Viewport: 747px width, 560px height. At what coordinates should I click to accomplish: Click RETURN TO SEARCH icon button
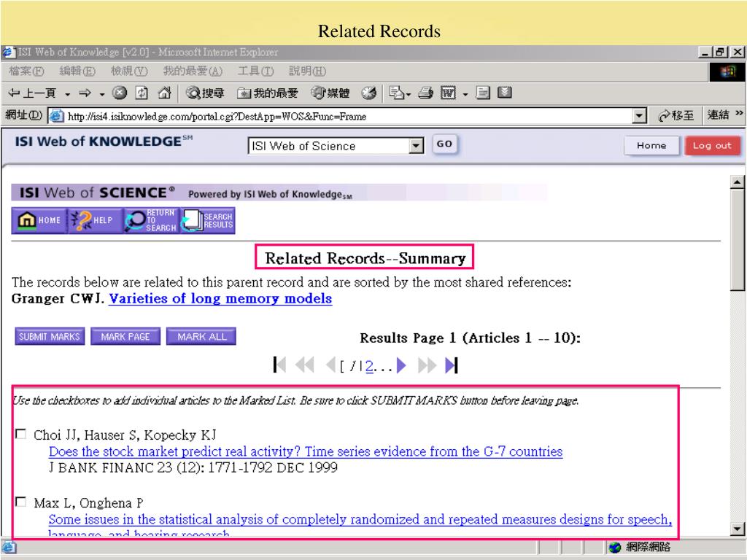pos(150,220)
